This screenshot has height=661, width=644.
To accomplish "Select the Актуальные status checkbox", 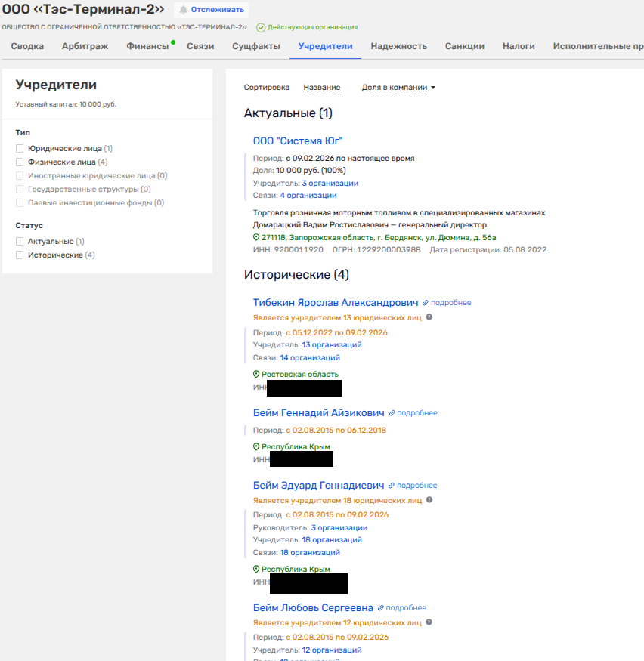I will coord(20,242).
